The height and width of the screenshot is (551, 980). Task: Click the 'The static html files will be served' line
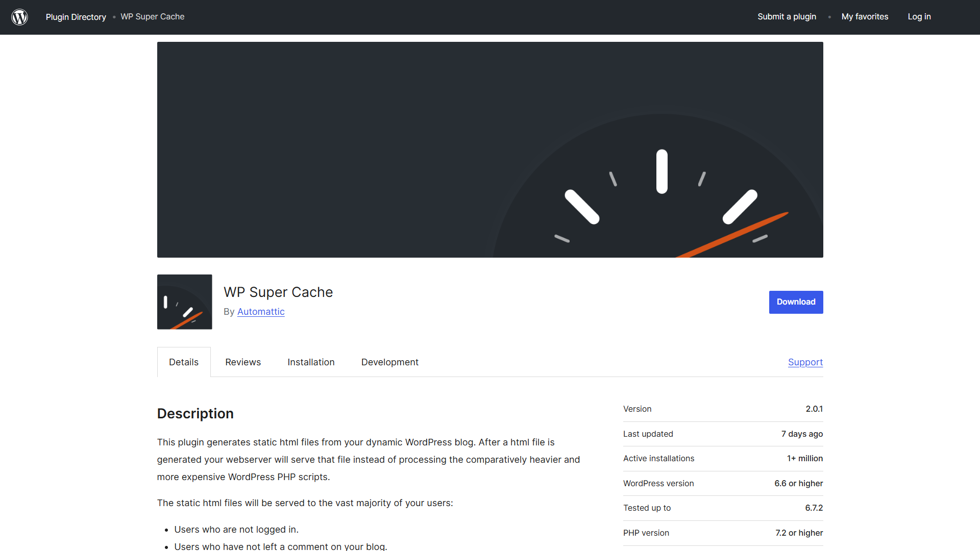click(x=305, y=503)
